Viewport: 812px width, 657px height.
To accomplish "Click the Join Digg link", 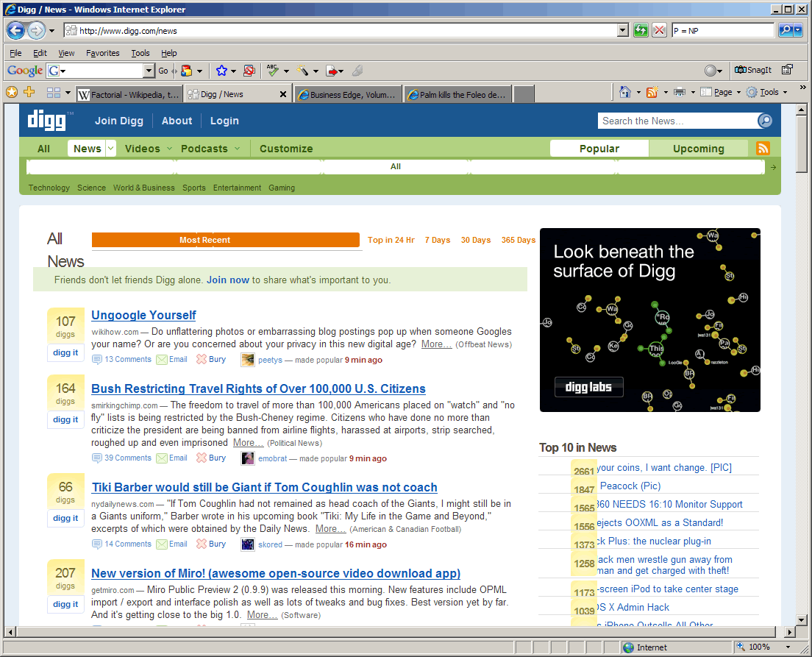I will pyautogui.click(x=118, y=121).
